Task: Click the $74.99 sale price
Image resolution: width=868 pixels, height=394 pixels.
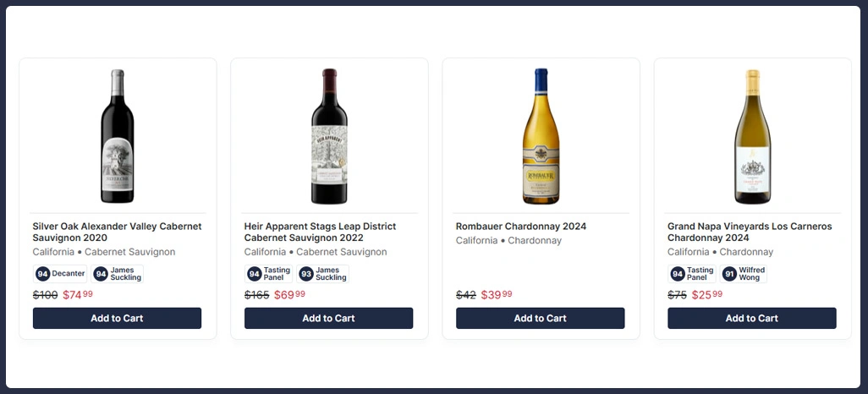Action: tap(78, 295)
